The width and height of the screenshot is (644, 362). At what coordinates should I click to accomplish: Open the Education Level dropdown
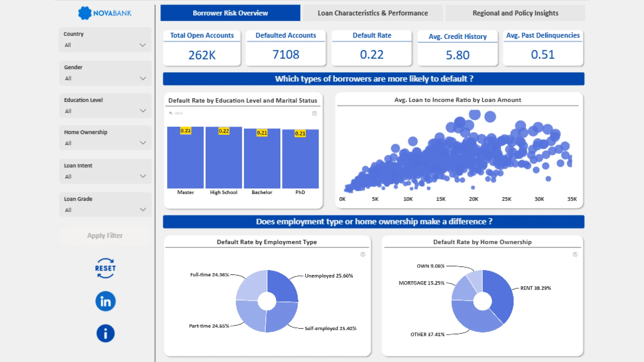[143, 111]
